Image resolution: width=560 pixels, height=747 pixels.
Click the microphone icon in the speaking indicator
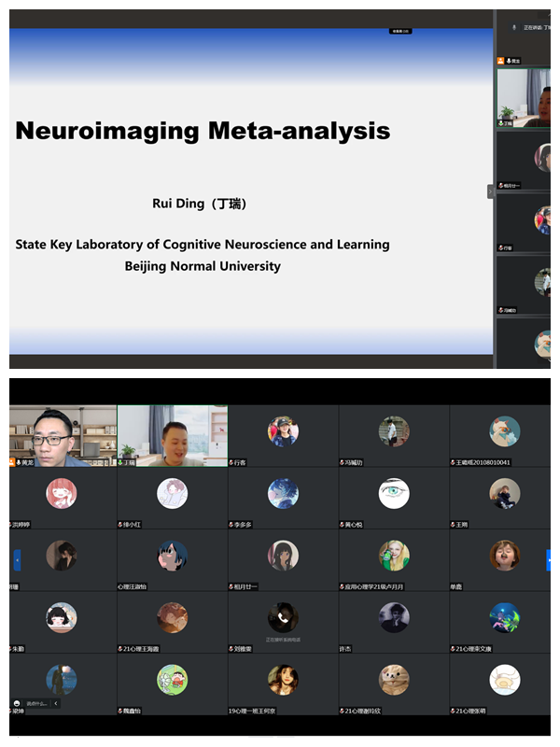coord(514,27)
